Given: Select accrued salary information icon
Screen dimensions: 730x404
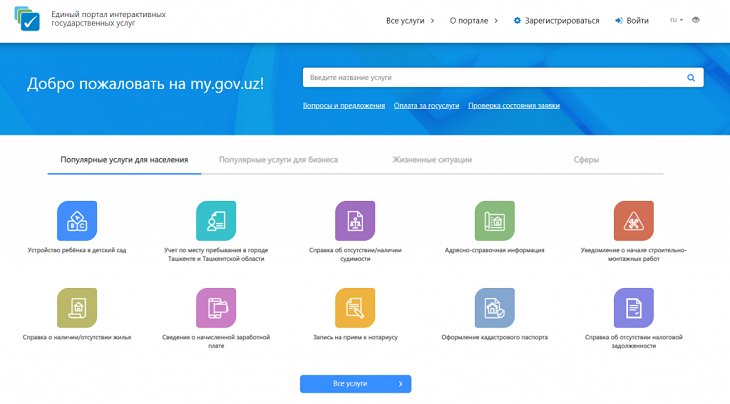Looking at the screenshot, I should 216,308.
